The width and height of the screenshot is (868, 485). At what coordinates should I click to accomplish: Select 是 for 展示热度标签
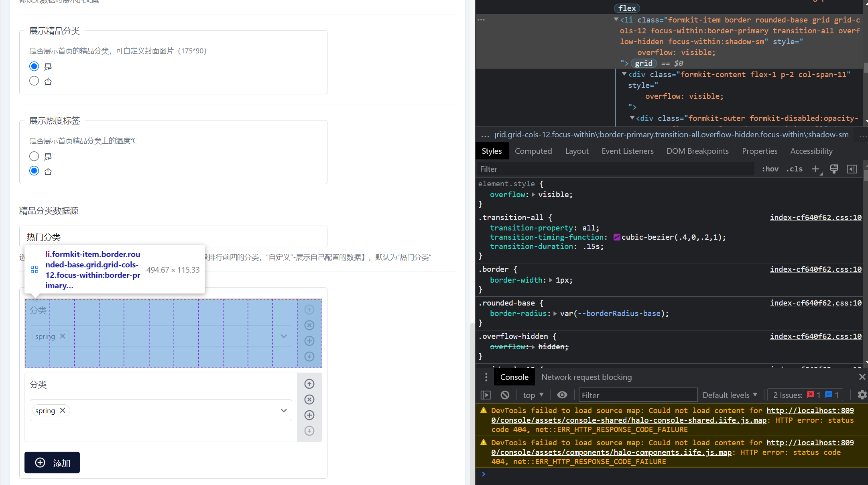[x=34, y=156]
